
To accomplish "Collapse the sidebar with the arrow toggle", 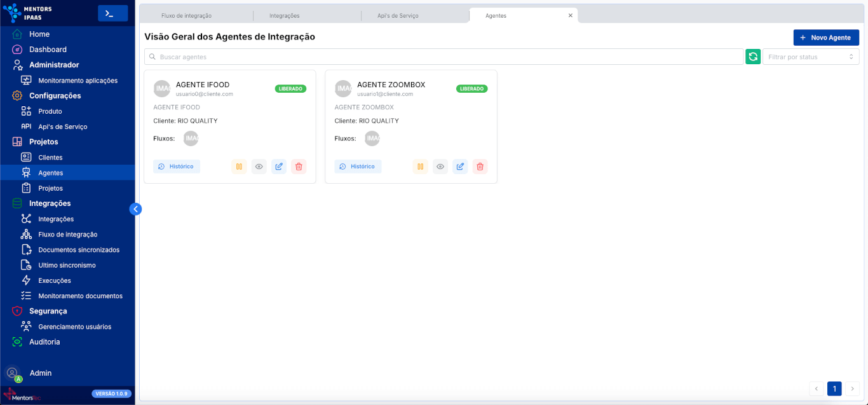I will click(135, 209).
